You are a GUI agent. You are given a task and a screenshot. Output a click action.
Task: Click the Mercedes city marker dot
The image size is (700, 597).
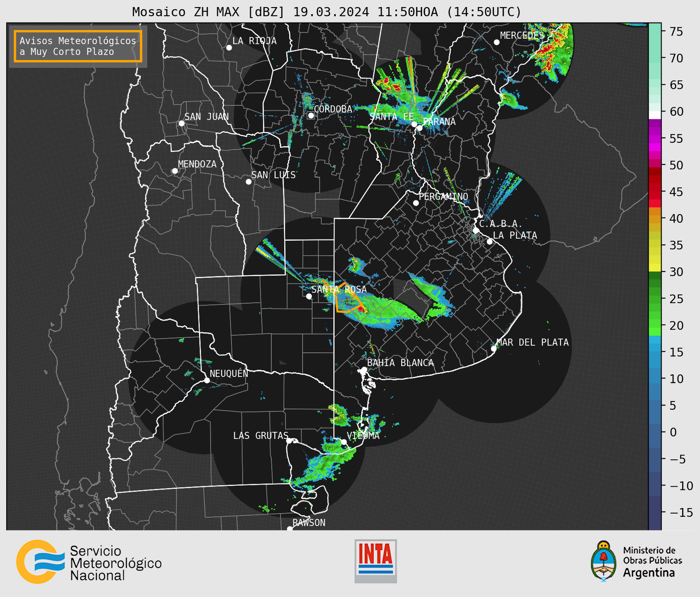(x=496, y=42)
